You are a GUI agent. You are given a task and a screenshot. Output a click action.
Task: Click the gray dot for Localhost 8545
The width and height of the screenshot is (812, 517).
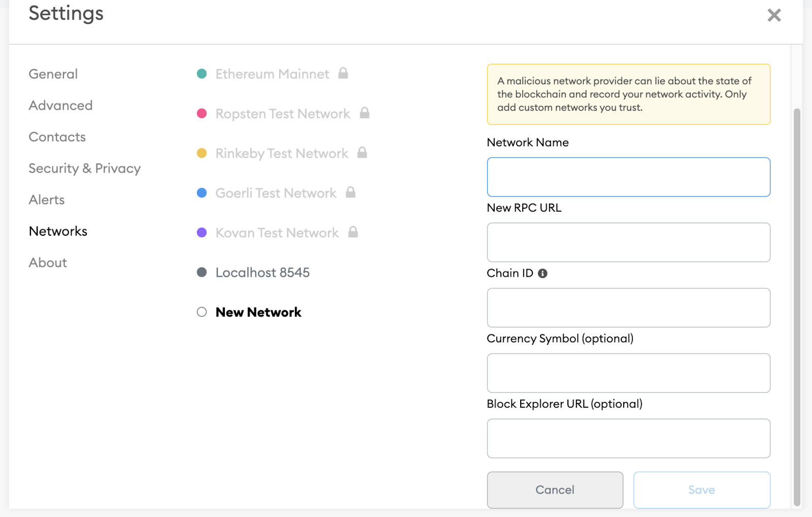coord(201,272)
